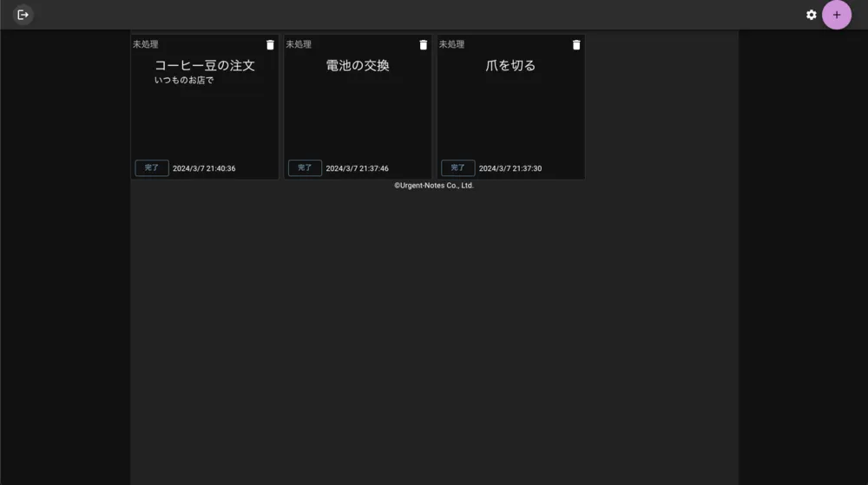Screen dimensions: 868x485
Task: Click the いつものお店で note description
Action: click(x=184, y=81)
